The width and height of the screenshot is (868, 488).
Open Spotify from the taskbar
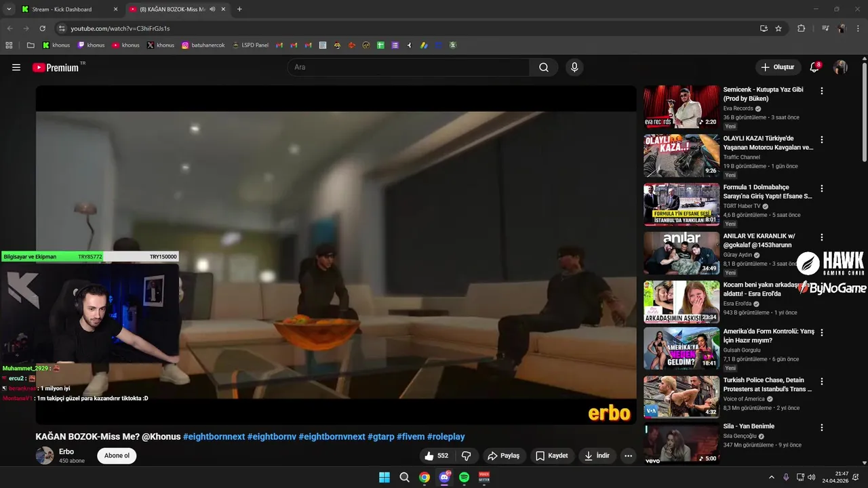464,477
